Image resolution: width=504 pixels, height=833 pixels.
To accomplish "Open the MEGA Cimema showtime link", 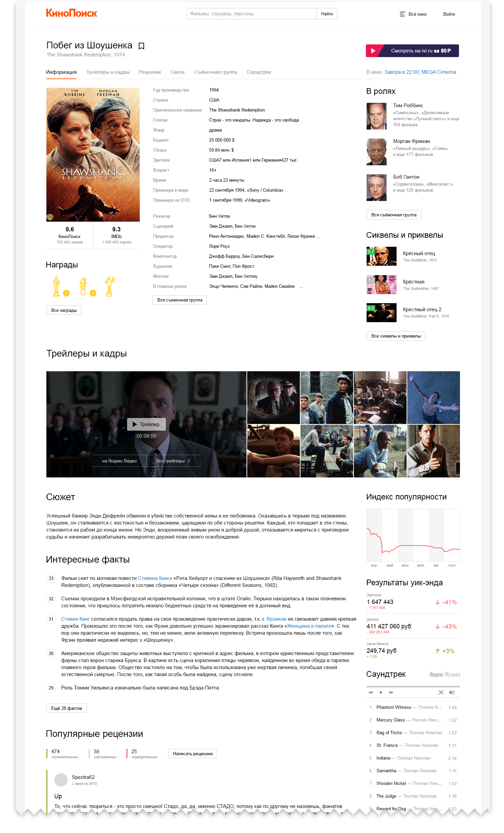I will point(420,72).
